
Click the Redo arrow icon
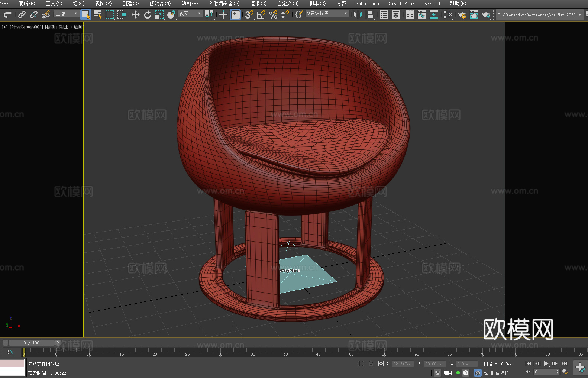[7, 14]
